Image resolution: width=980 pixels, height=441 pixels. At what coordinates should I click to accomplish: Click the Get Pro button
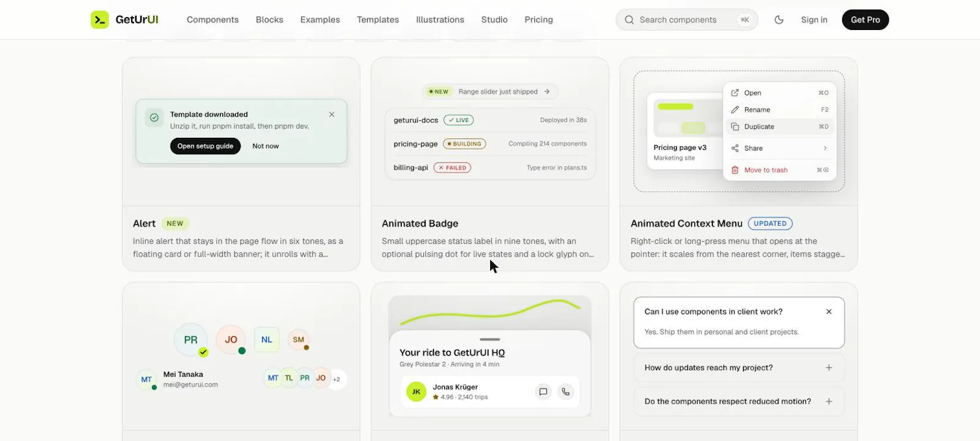[x=865, y=20]
